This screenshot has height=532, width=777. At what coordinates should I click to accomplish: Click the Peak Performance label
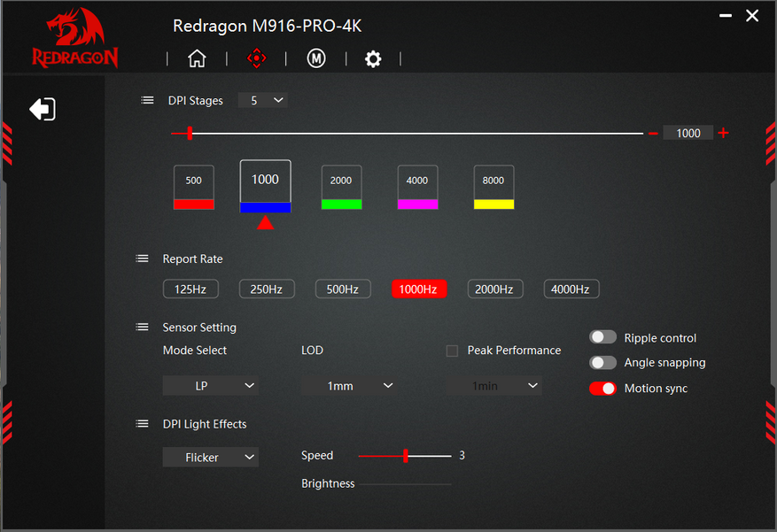(x=515, y=351)
